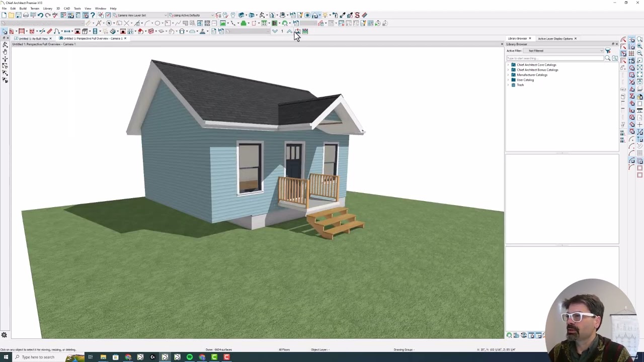Viewport: 644px width, 362px height.
Task: Expand the User Catalog folder
Action: point(508,80)
